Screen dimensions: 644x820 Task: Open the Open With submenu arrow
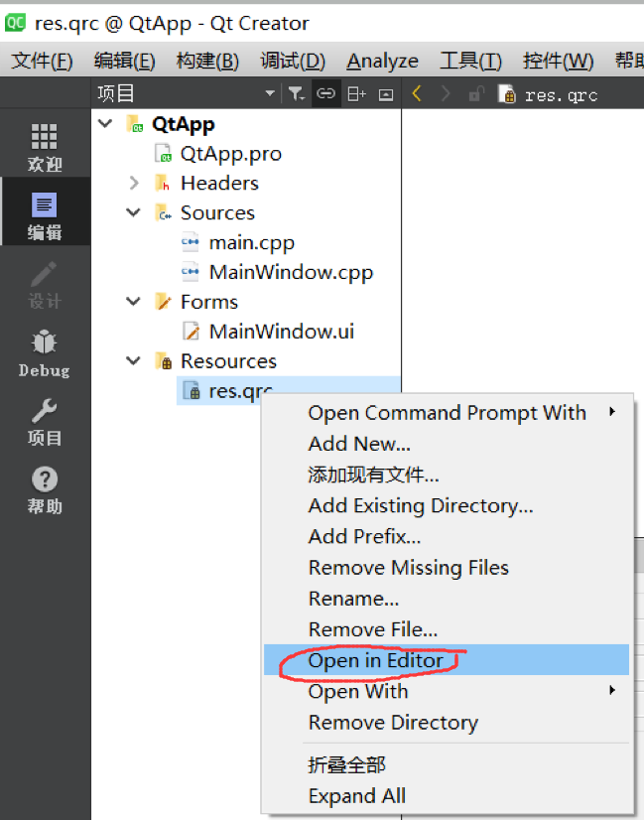pos(612,690)
